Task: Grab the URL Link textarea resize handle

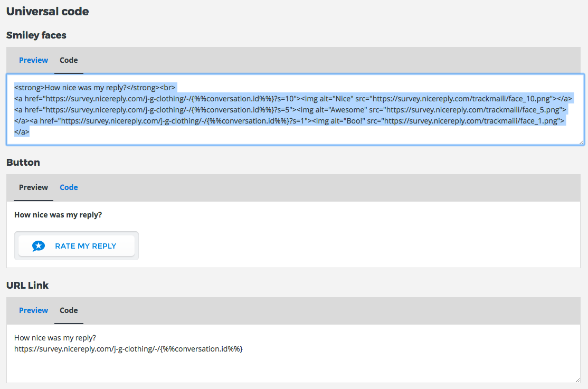Action: coord(577,379)
